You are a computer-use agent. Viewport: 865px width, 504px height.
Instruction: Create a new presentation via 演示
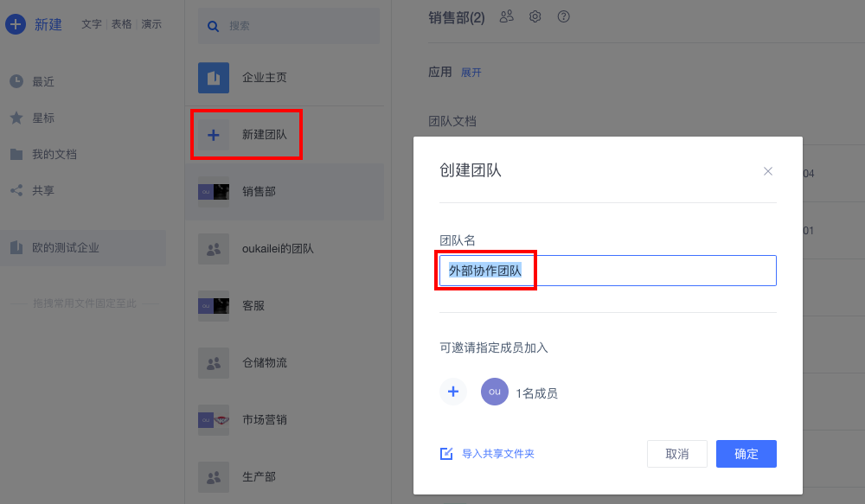(151, 24)
